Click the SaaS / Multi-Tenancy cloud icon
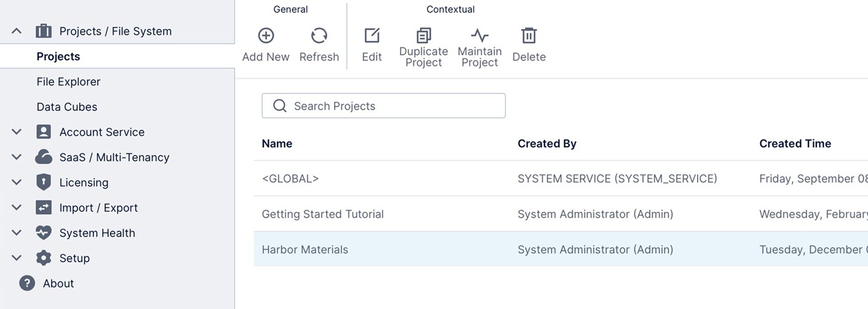This screenshot has width=868, height=309. click(x=44, y=157)
